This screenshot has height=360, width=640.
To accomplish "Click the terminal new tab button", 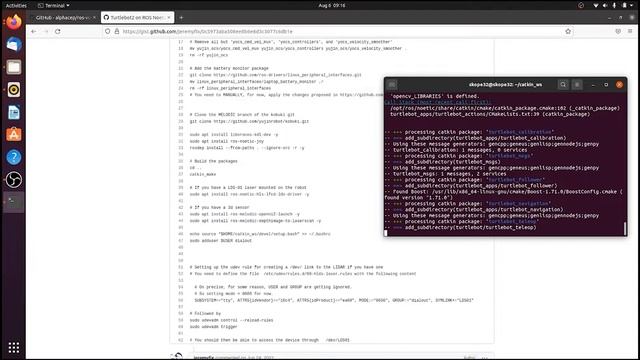I will tap(392, 84).
